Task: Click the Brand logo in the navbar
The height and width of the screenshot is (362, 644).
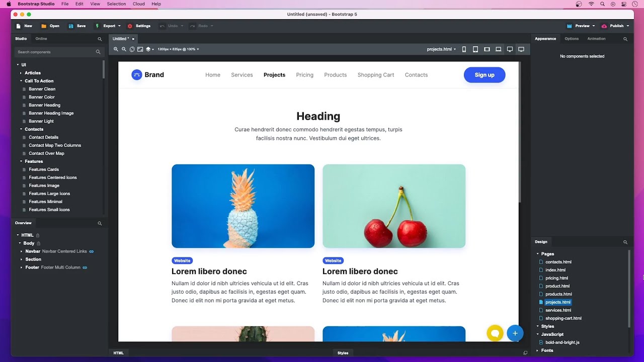Action: click(x=147, y=75)
